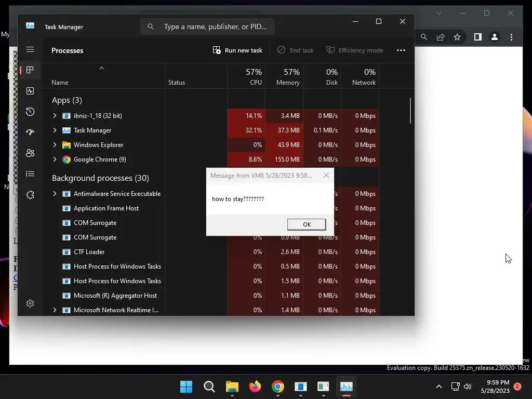Open the three-dot more options menu
Image resolution: width=532 pixels, height=399 pixels.
coord(401,50)
